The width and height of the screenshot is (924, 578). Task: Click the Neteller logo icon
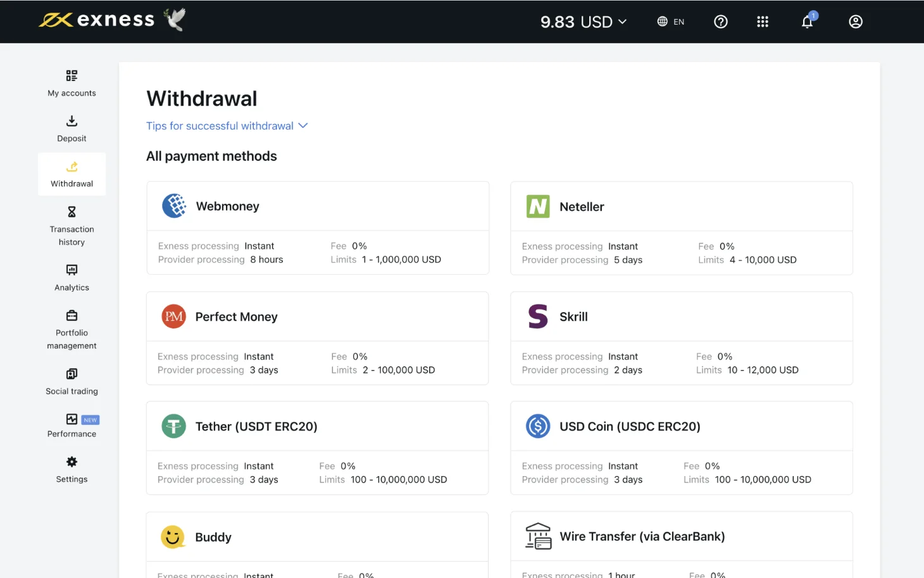coord(538,206)
